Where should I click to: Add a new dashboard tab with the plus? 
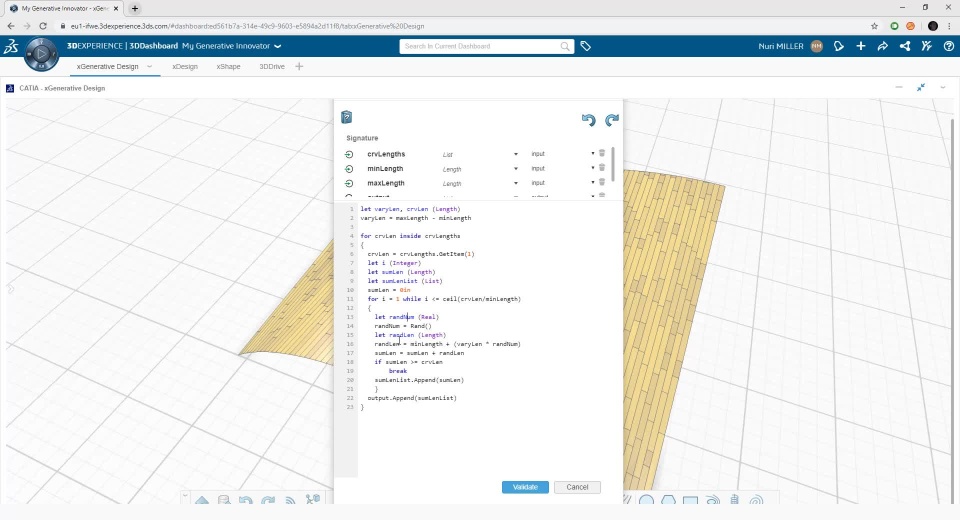pyautogui.click(x=299, y=66)
